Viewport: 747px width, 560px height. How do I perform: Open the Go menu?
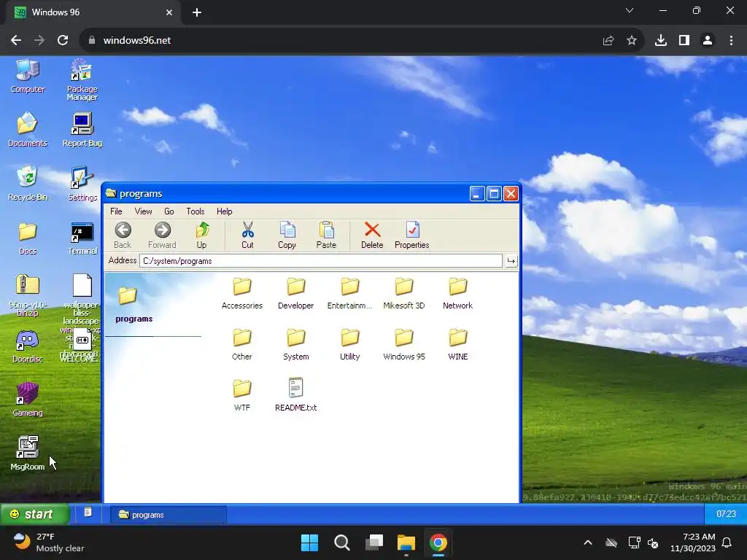click(169, 211)
